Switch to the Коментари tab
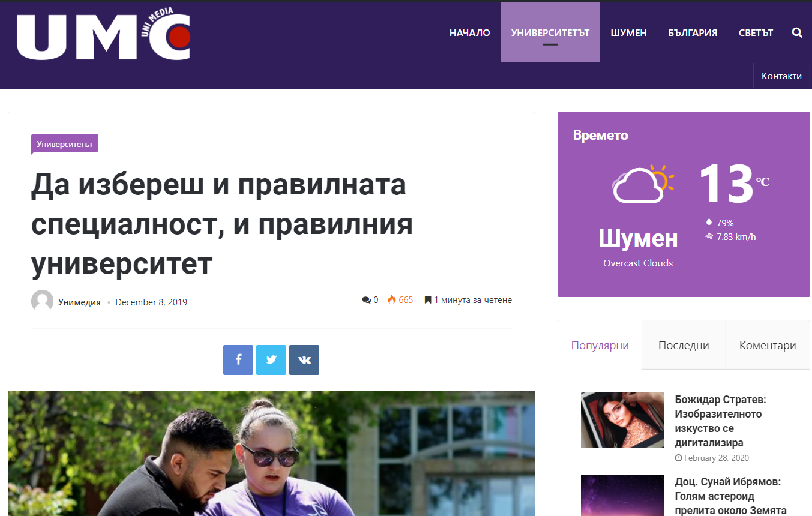812x516 pixels. [768, 346]
